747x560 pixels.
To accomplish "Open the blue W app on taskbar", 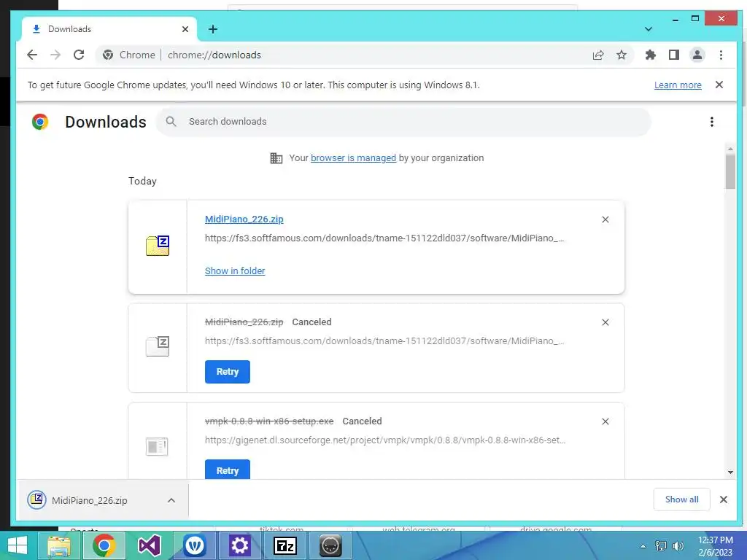I will tap(194, 545).
